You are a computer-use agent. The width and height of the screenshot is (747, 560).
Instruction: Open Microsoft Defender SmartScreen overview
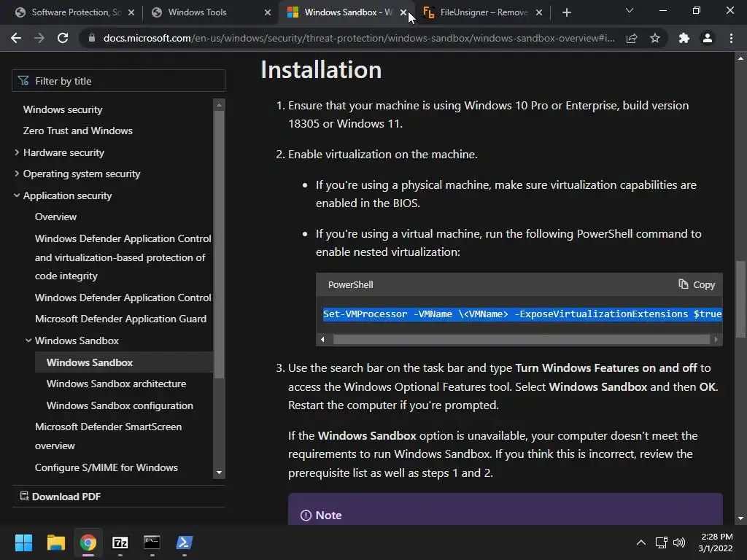[x=108, y=436]
